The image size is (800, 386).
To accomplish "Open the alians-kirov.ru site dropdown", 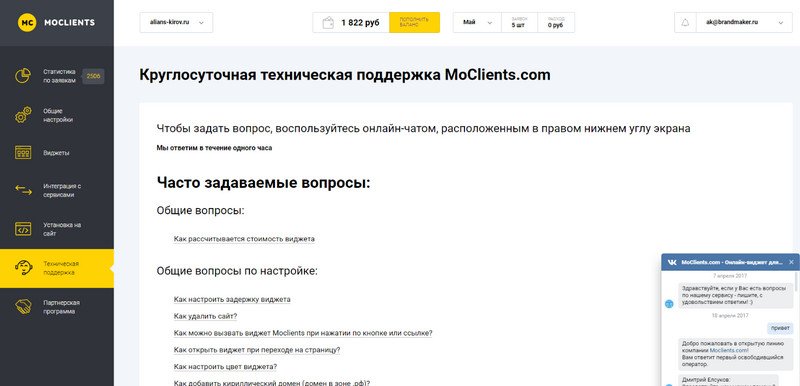I will (x=176, y=22).
